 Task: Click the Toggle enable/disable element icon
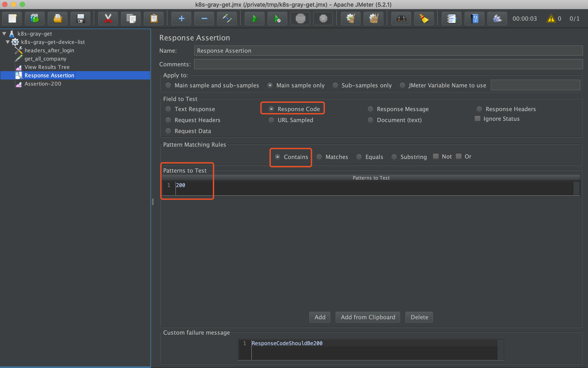point(227,18)
